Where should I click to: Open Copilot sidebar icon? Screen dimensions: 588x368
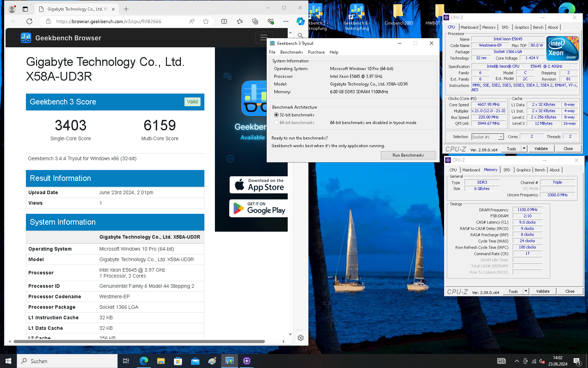300,21
